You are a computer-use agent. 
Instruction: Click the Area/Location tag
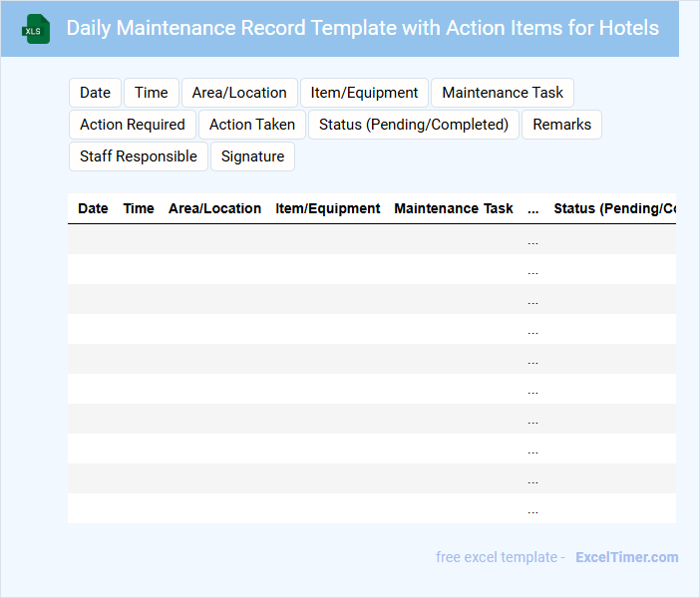point(239,93)
